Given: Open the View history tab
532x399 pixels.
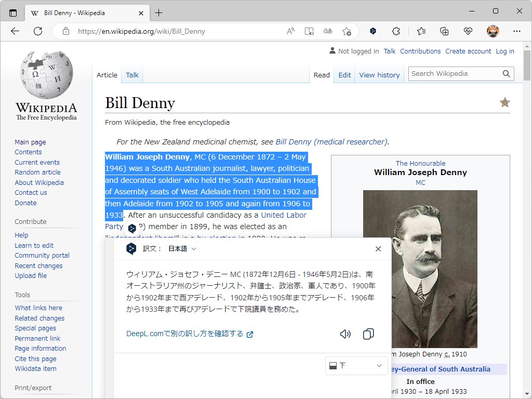Looking at the screenshot, I should click(379, 75).
